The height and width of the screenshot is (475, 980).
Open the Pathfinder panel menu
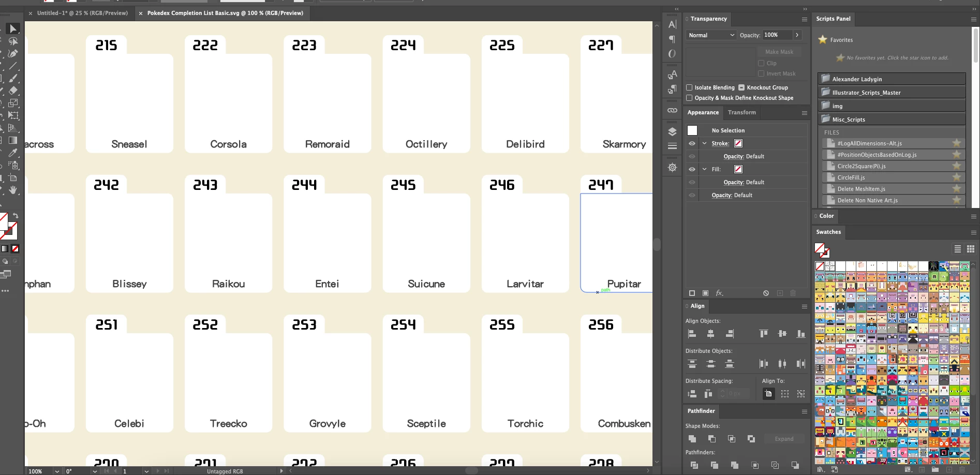(x=805, y=411)
